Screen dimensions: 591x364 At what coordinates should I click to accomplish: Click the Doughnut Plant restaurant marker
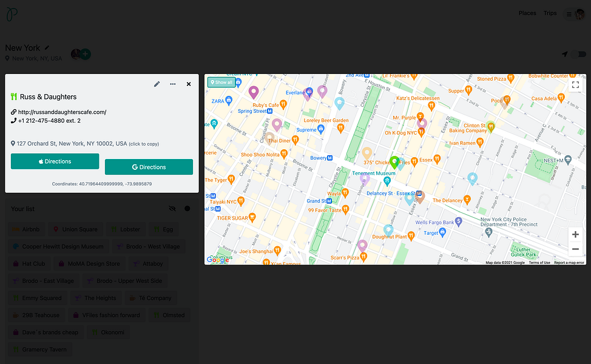[411, 236]
